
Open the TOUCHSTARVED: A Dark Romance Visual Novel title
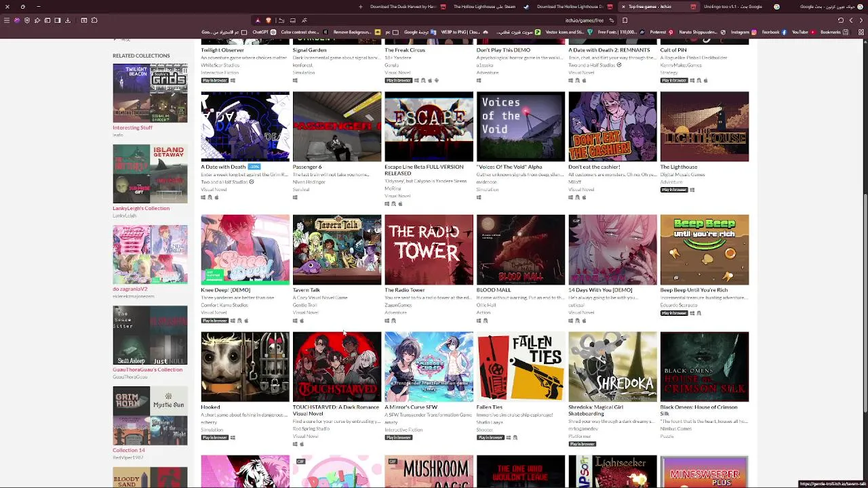(336, 410)
